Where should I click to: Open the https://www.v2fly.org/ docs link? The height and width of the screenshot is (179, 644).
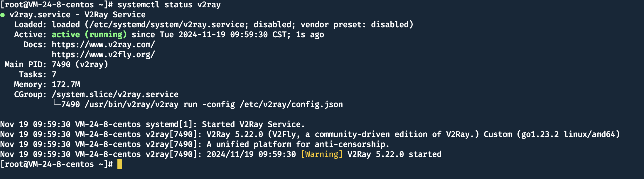(103, 55)
